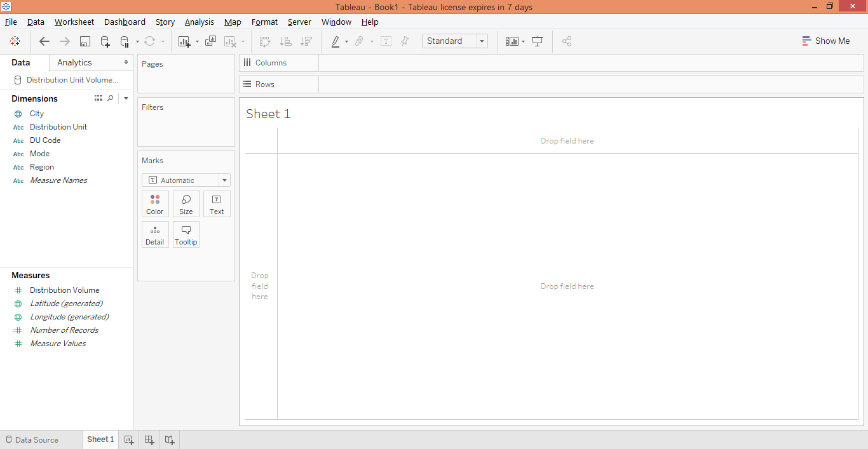Open the Detail marks card
This screenshot has width=868, height=449.
(x=155, y=234)
